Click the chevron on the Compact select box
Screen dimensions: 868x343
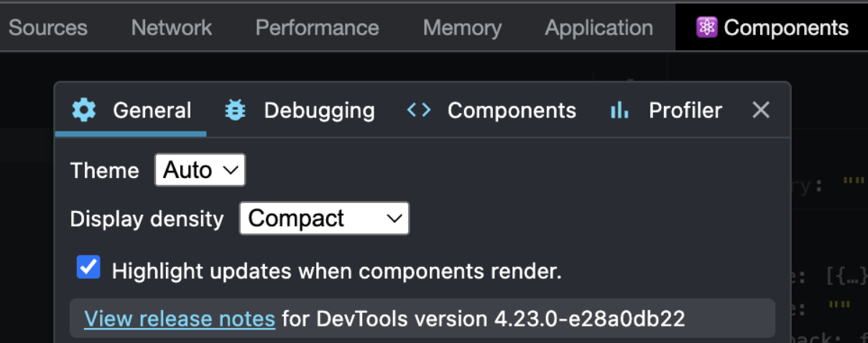pos(394,218)
